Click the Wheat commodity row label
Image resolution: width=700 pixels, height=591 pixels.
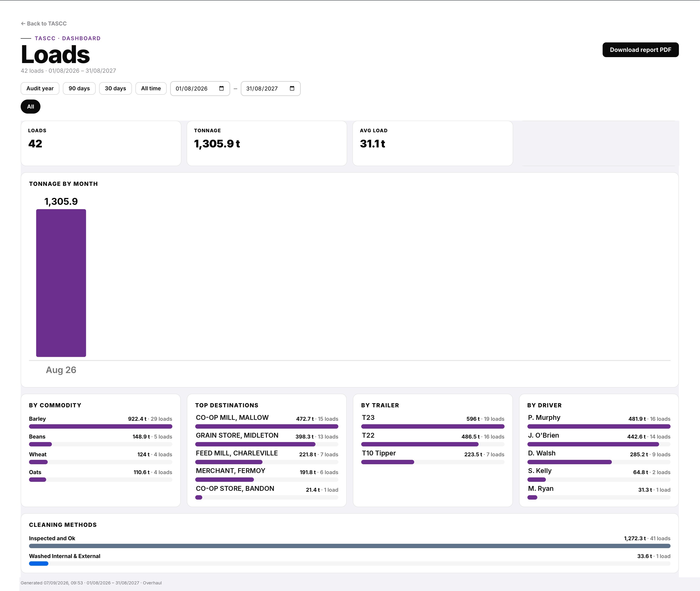pyautogui.click(x=38, y=454)
